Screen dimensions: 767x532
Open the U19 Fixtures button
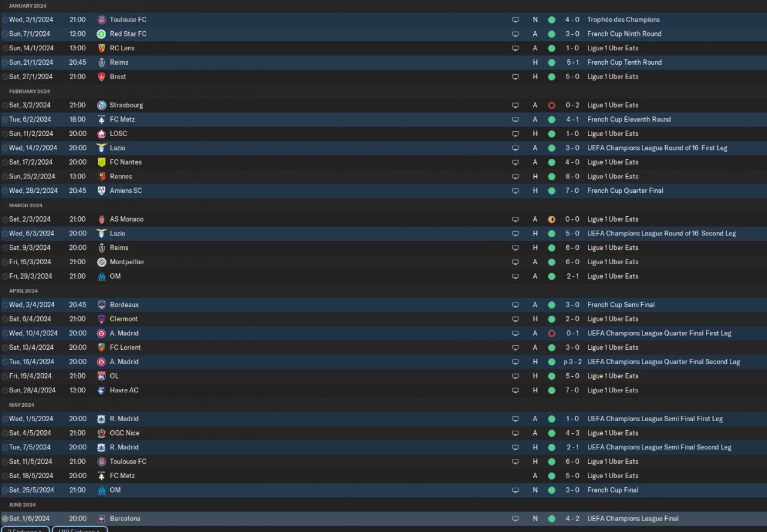(x=80, y=529)
